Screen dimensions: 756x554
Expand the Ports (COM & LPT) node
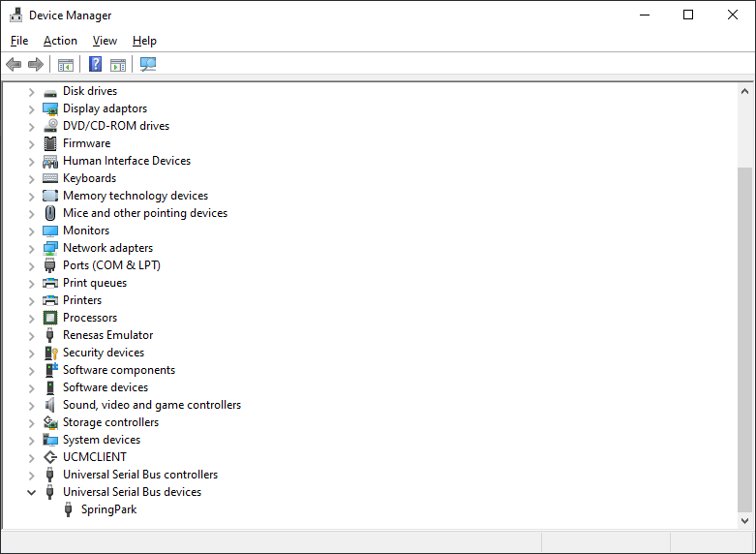pyautogui.click(x=31, y=266)
